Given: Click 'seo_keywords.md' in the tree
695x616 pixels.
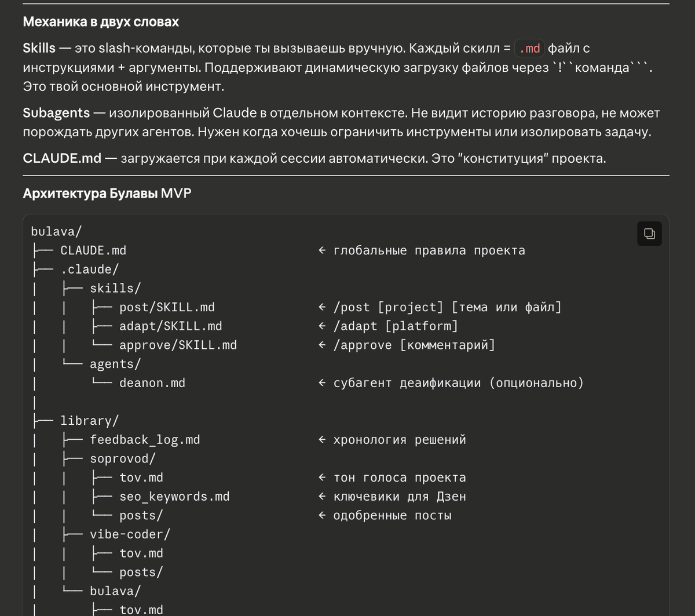Looking at the screenshot, I should 174,497.
